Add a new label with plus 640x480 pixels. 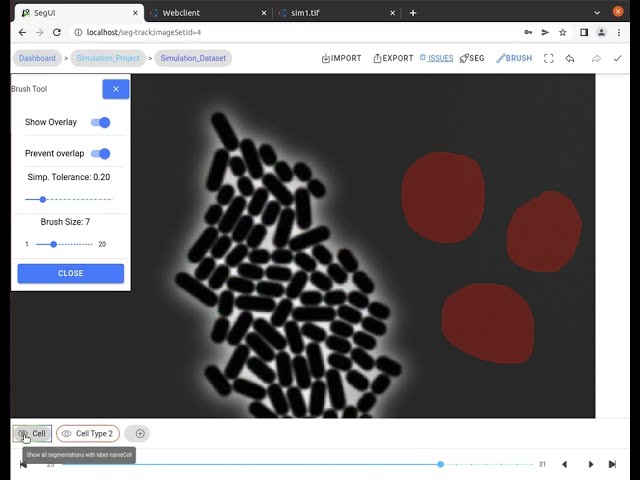[140, 433]
